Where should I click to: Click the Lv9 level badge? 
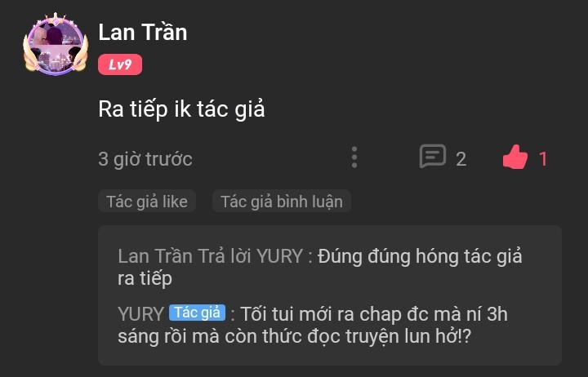(x=120, y=64)
